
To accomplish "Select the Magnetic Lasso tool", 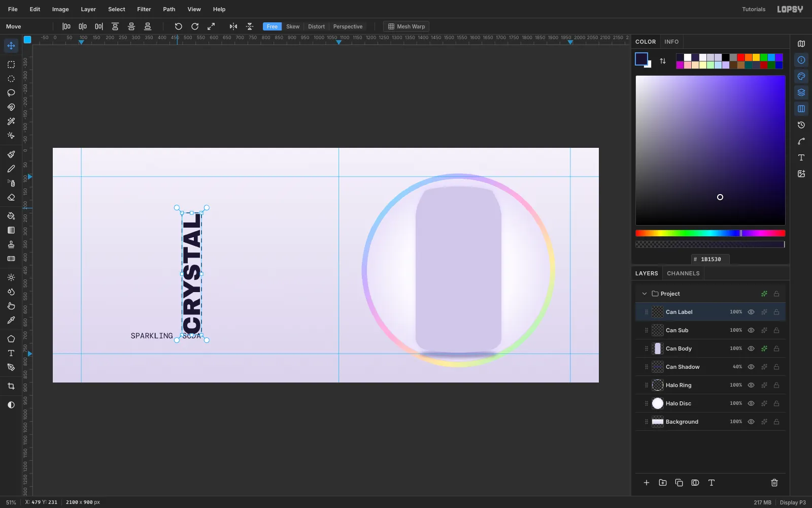I will pos(11,107).
